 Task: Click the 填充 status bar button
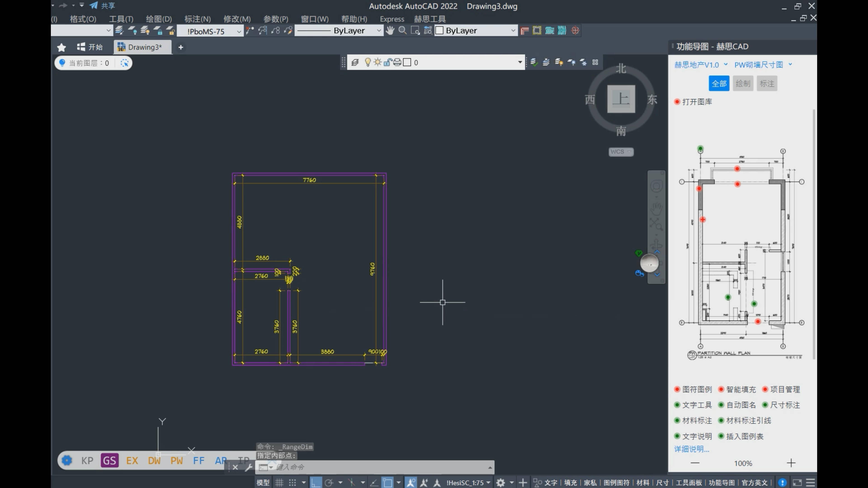click(571, 483)
